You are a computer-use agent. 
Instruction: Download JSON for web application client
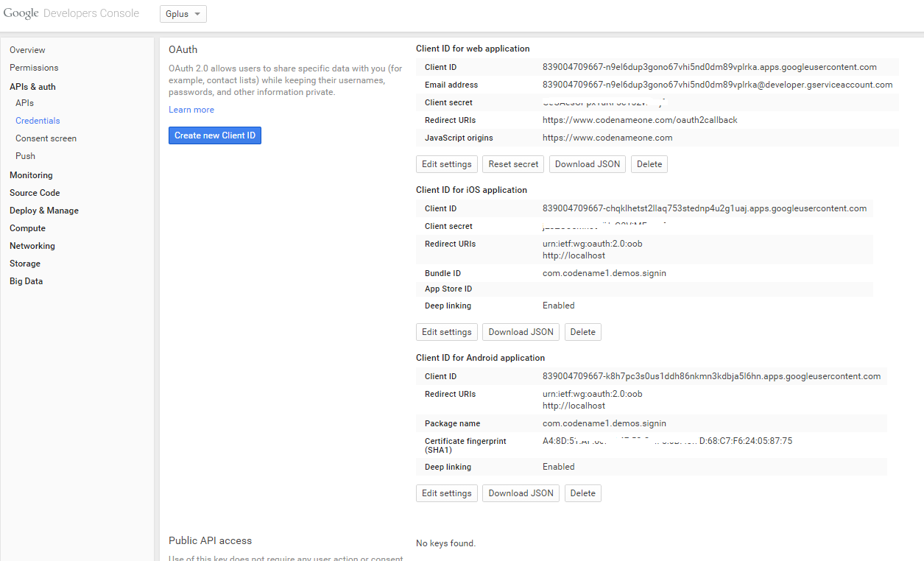click(x=588, y=164)
